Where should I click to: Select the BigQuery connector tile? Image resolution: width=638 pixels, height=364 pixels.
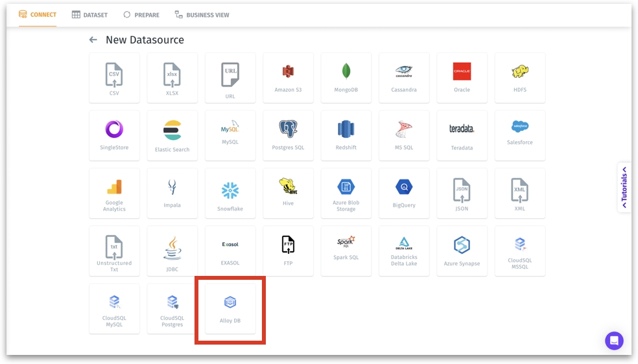tap(404, 194)
